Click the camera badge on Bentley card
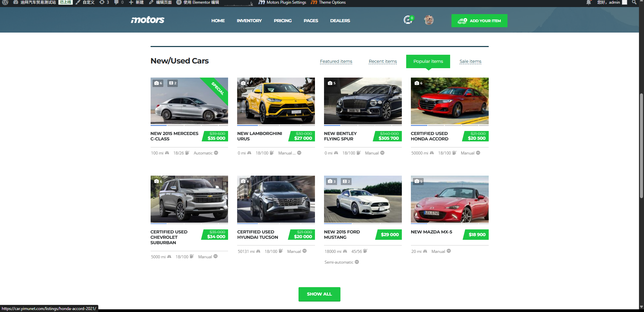This screenshot has height=312, width=644. [332, 83]
